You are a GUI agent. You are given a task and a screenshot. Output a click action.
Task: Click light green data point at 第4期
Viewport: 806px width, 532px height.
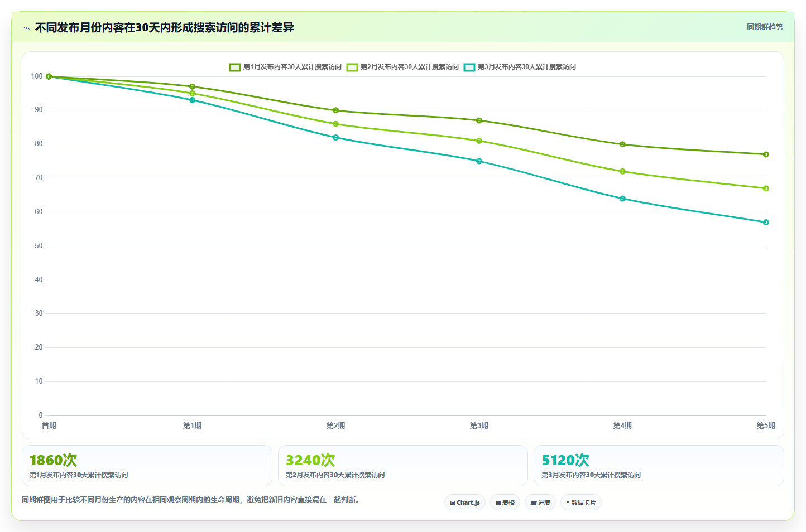point(623,172)
